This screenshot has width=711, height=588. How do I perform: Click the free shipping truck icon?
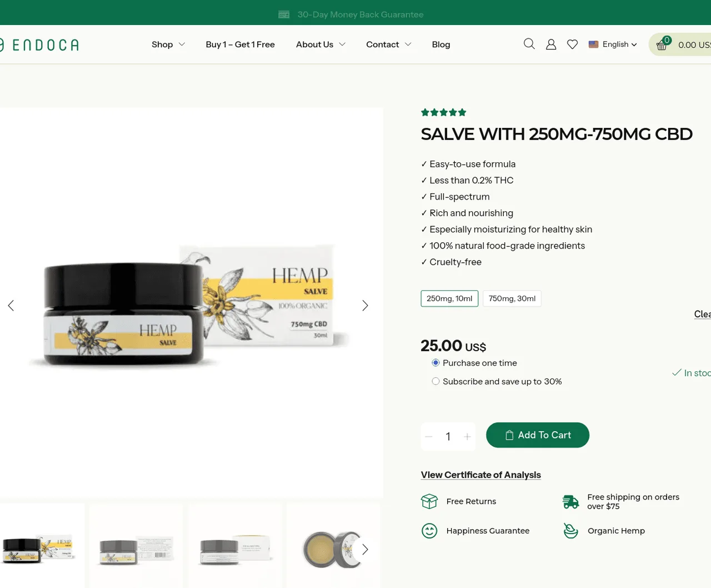click(x=570, y=501)
